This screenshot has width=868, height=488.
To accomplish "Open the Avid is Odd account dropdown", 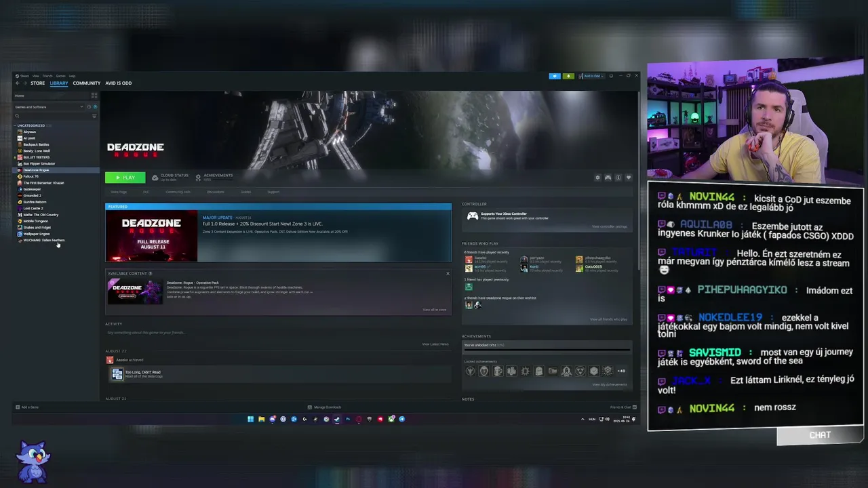I will (591, 76).
